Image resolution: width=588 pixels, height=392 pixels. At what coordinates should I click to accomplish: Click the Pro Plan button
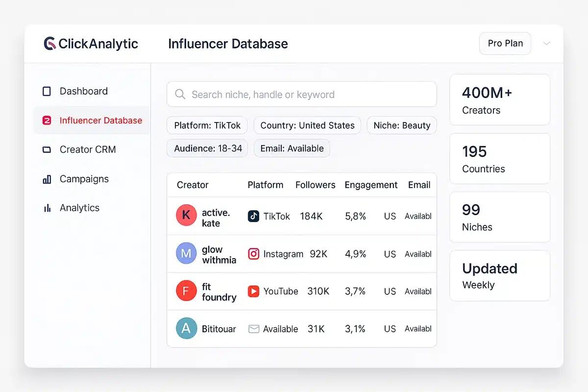click(x=505, y=43)
